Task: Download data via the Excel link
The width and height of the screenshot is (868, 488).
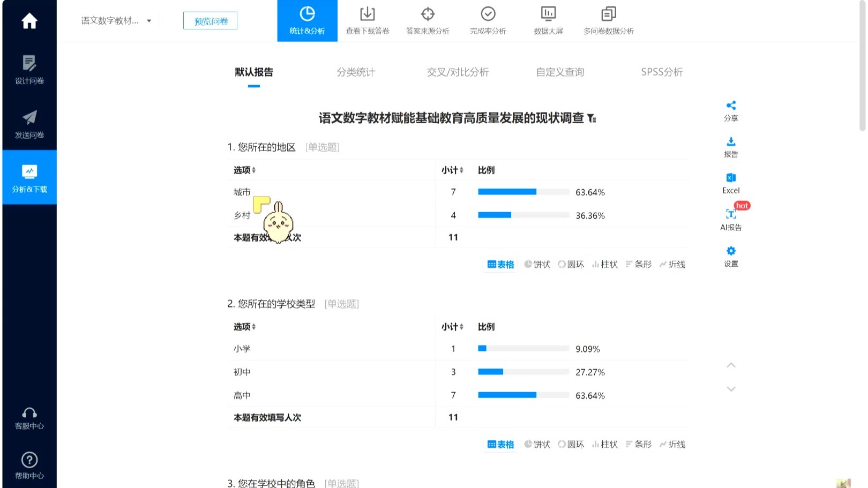Action: point(730,183)
